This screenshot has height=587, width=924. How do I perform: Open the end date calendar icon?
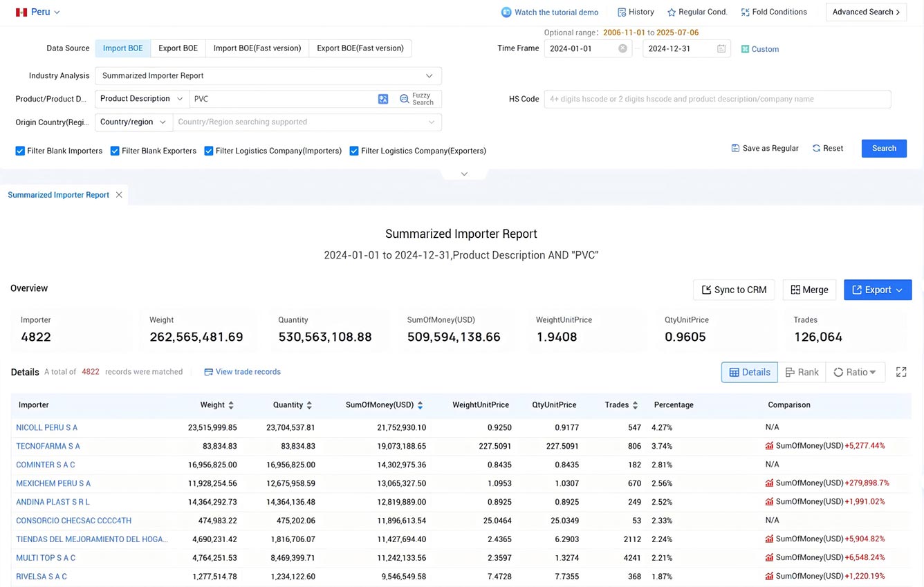point(721,49)
